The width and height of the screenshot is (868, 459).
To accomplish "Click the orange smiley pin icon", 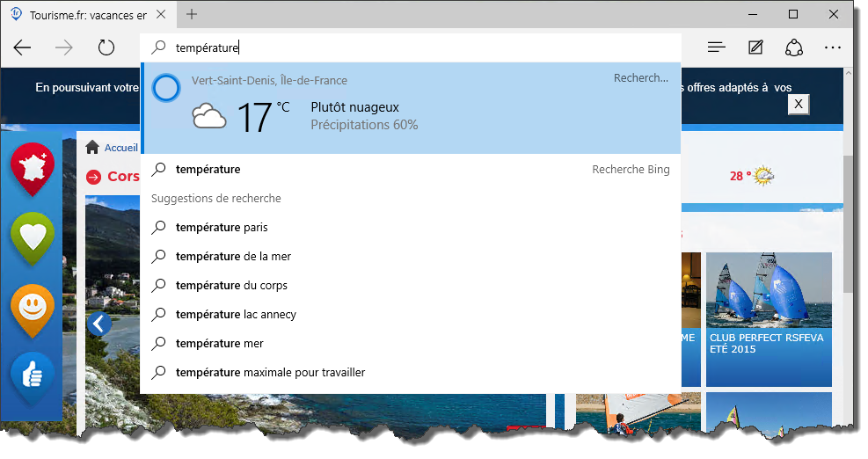I will tap(33, 309).
